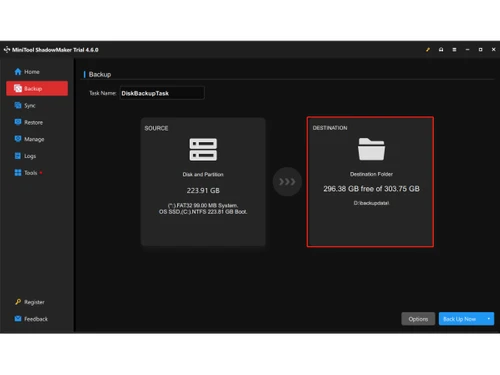Screen dimensions: 500x375
Task: Open the Tools menu label
Action: (30, 173)
